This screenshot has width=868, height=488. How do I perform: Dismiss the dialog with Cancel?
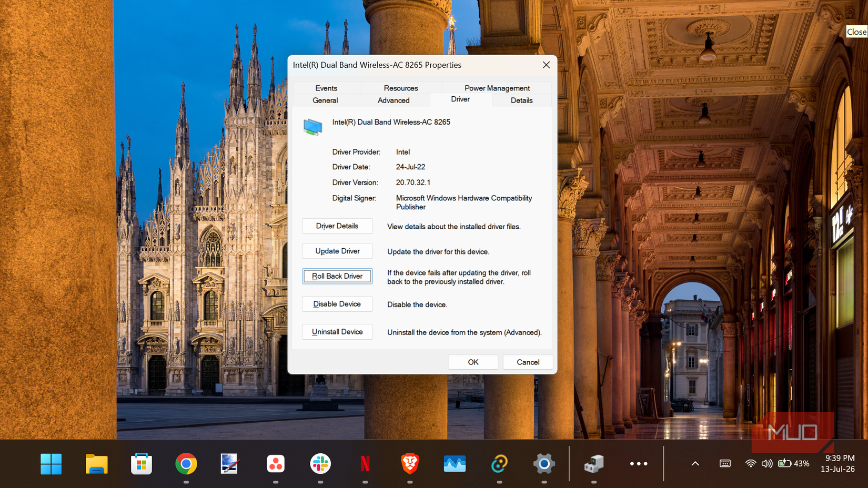528,362
